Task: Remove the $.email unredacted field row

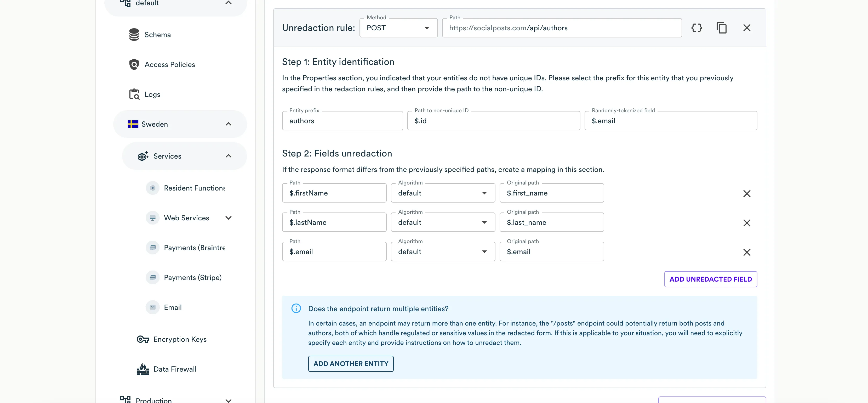Action: pyautogui.click(x=747, y=252)
